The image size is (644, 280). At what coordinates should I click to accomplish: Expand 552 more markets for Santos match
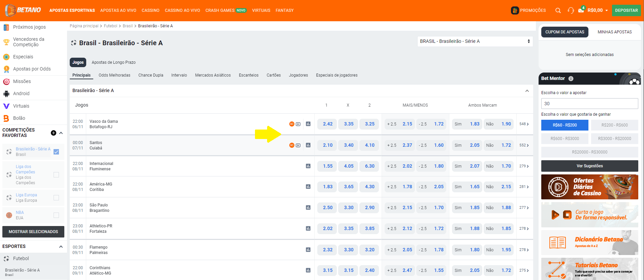[524, 145]
